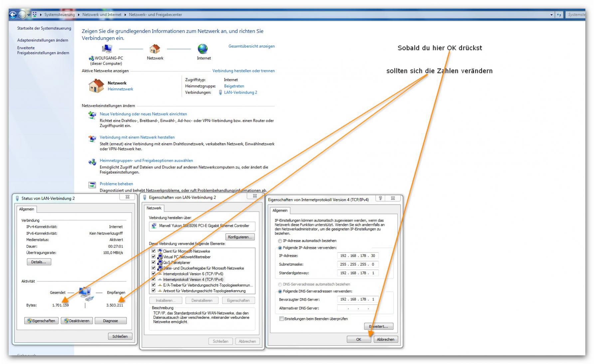Click the Control Panel icon in address bar
The height and width of the screenshot is (364, 594).
click(35, 15)
